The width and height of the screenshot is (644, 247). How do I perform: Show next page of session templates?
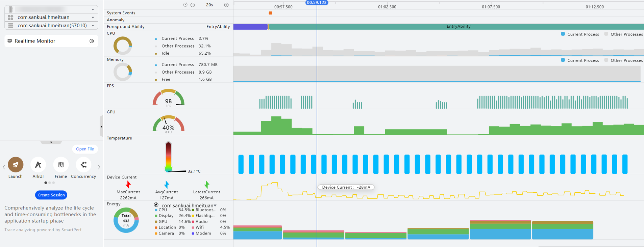click(99, 167)
